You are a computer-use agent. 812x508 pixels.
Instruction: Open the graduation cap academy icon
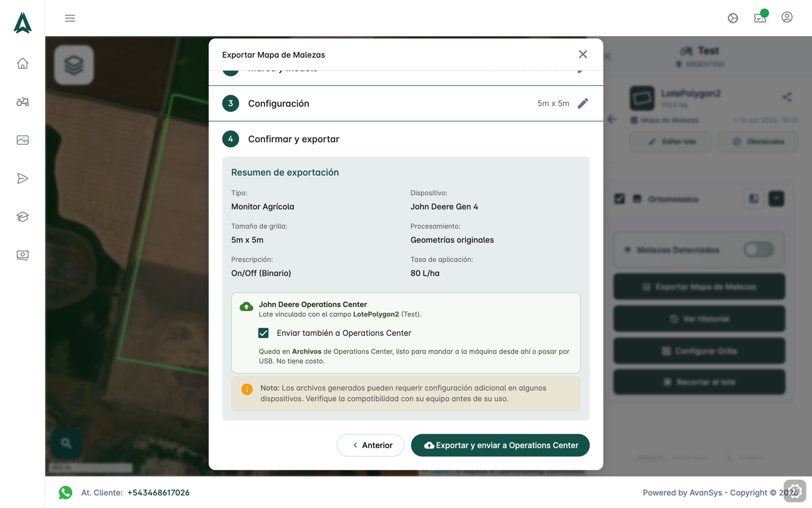[22, 217]
